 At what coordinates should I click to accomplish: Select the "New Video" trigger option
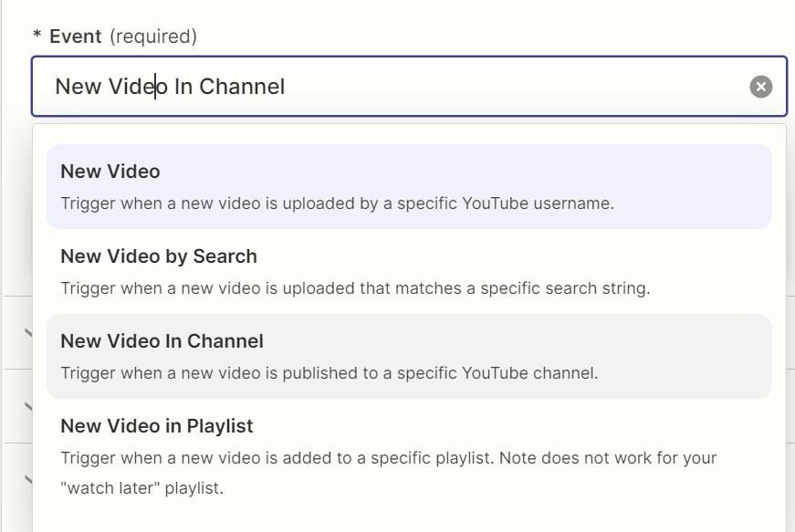pyautogui.click(x=110, y=172)
